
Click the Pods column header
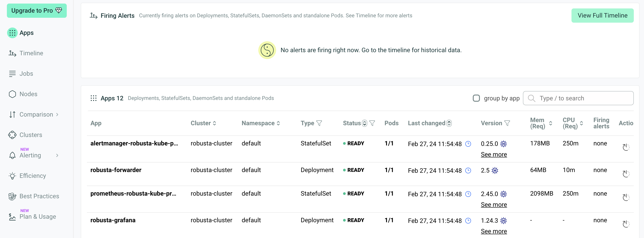tap(391, 123)
